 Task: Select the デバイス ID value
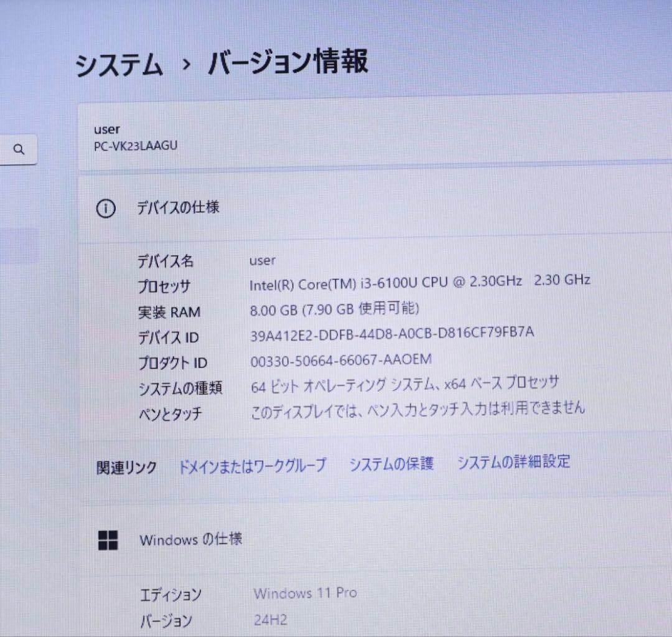[x=391, y=333]
